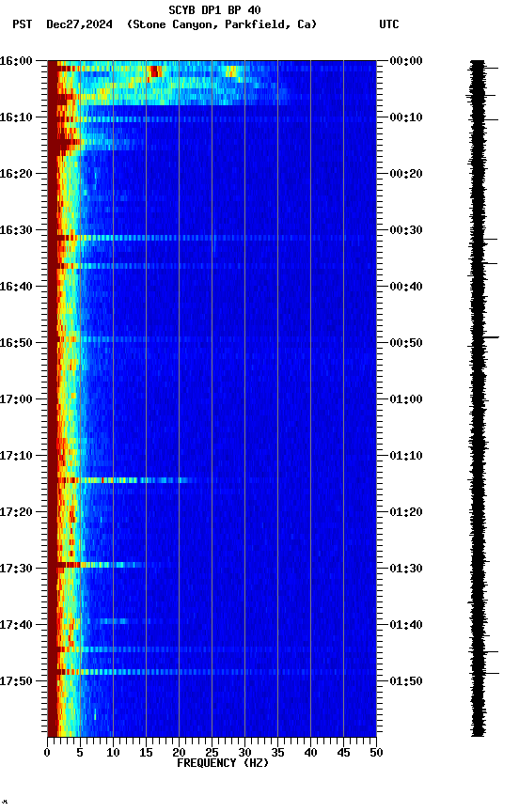Click the PST time label 16:50
The height and width of the screenshot is (812, 519).
pos(16,343)
